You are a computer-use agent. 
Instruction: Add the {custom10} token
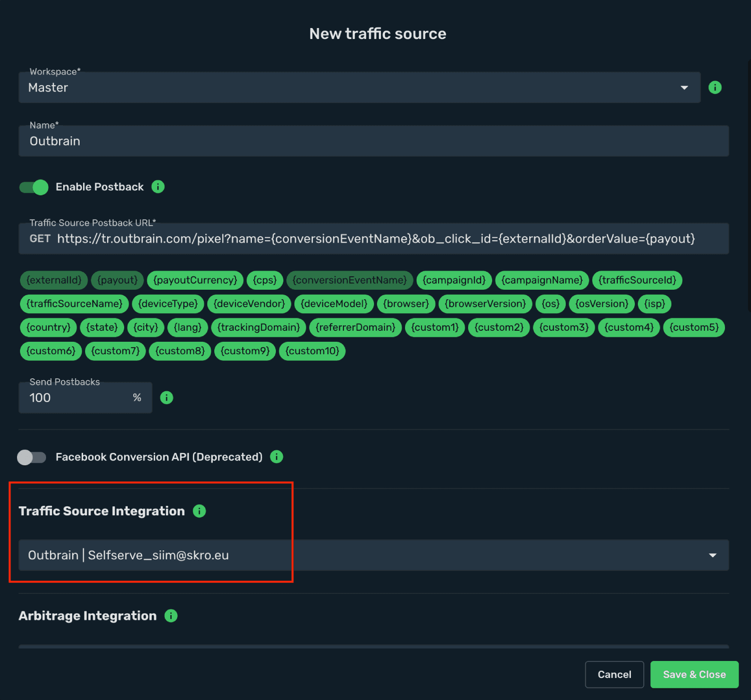click(x=312, y=351)
